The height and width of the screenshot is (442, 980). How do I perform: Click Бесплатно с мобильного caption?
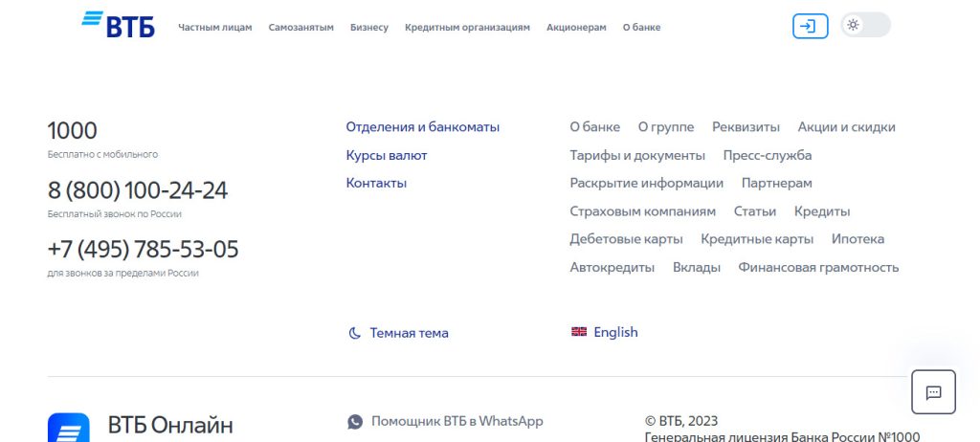coord(103,154)
